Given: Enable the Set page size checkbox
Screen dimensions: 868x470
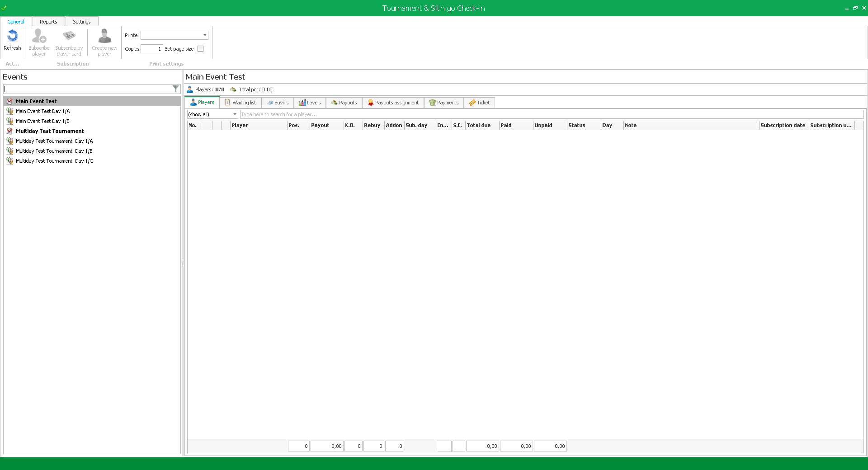Looking at the screenshot, I should click(200, 49).
